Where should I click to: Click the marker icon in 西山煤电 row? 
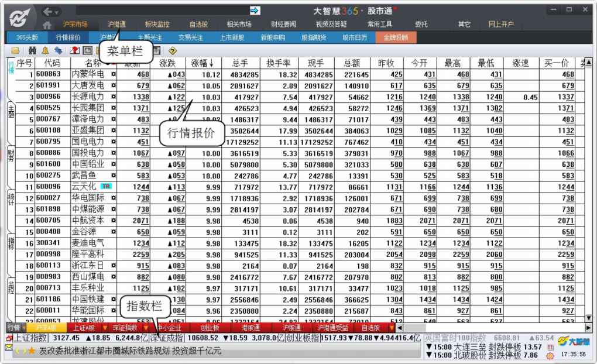[x=114, y=276]
